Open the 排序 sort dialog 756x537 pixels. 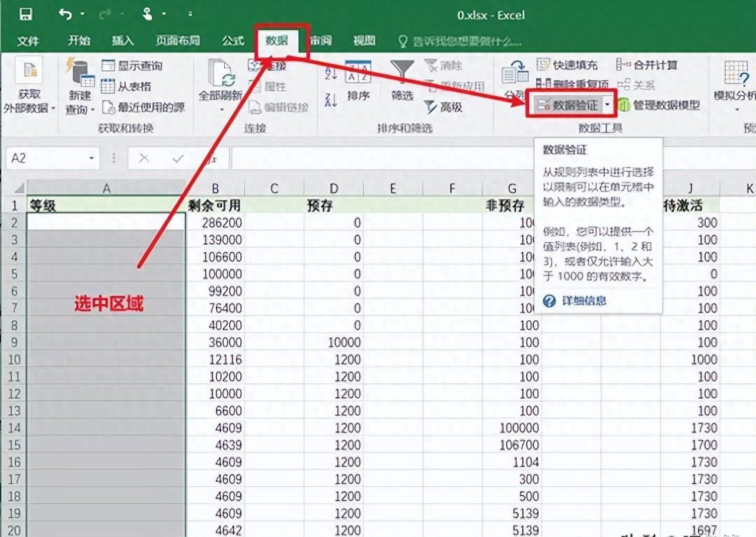(358, 80)
